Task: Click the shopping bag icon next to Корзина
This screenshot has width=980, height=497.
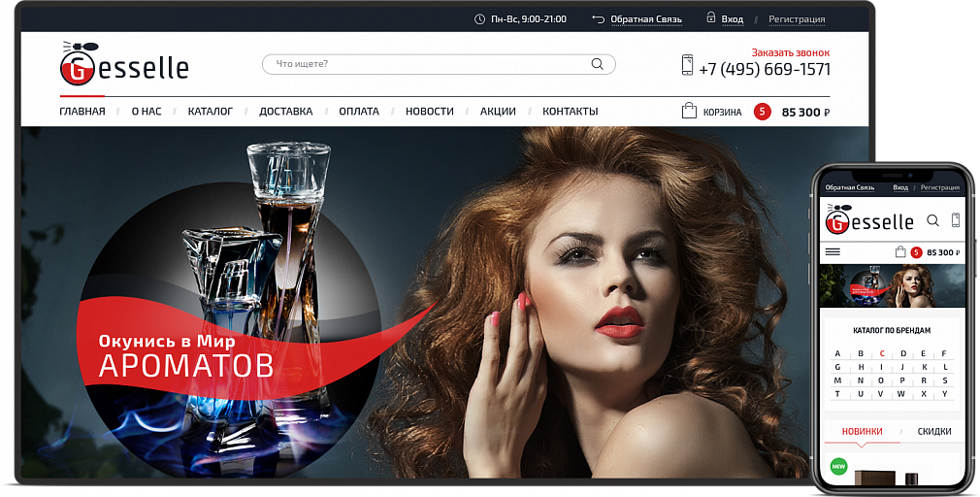Action: [689, 112]
